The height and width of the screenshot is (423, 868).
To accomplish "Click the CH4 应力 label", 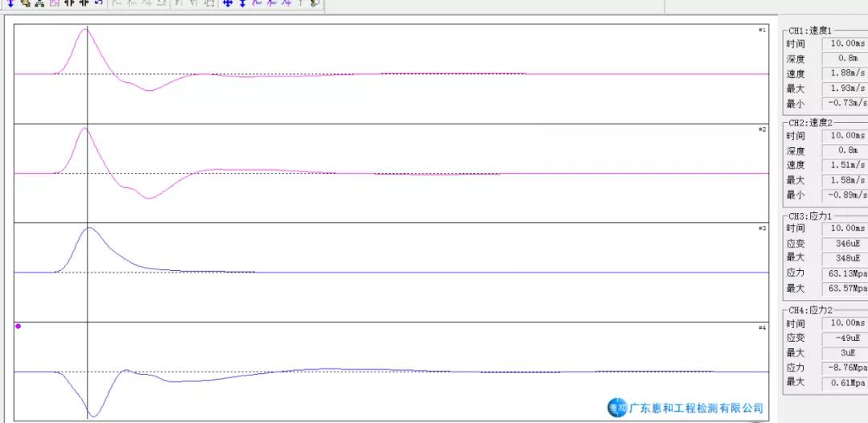I will click(796, 368).
